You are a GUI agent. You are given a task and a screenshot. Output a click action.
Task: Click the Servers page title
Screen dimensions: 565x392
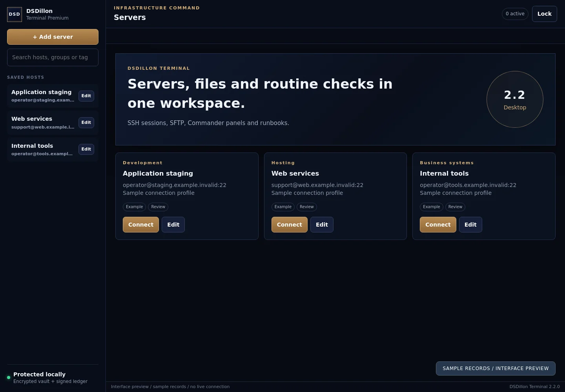130,17
